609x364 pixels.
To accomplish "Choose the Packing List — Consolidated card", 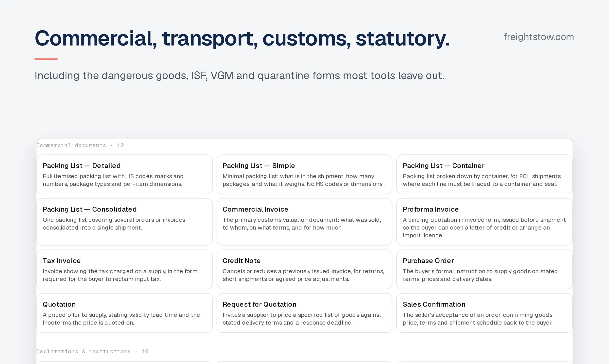I will 124,222.
